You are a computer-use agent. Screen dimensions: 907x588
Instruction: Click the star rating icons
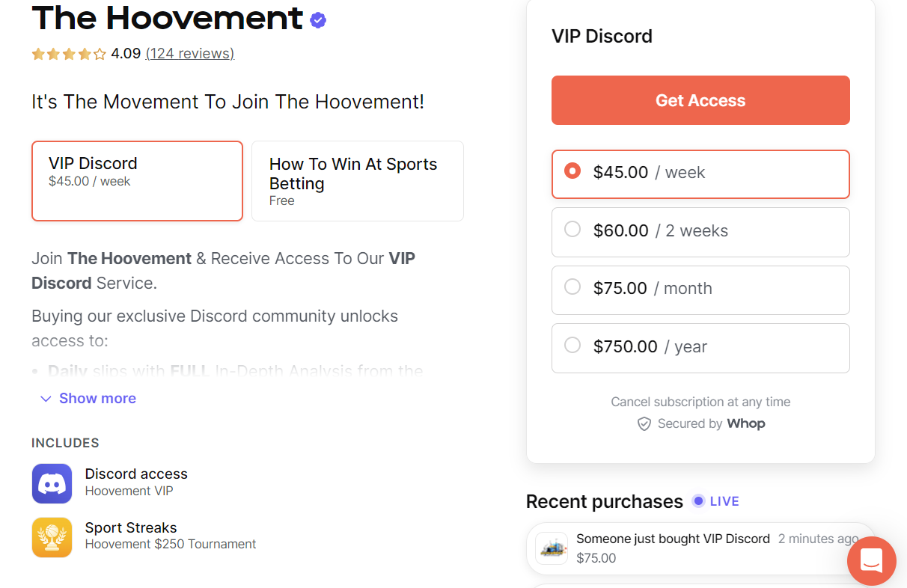(x=69, y=54)
